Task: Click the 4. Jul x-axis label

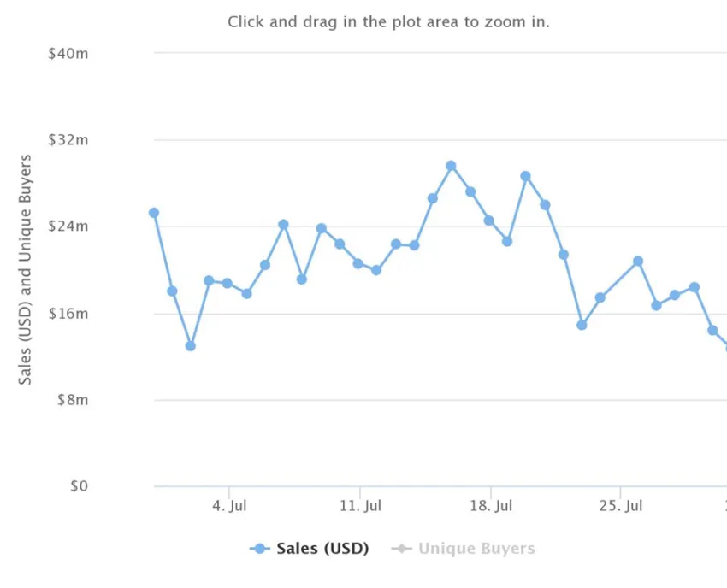Action: (x=229, y=505)
